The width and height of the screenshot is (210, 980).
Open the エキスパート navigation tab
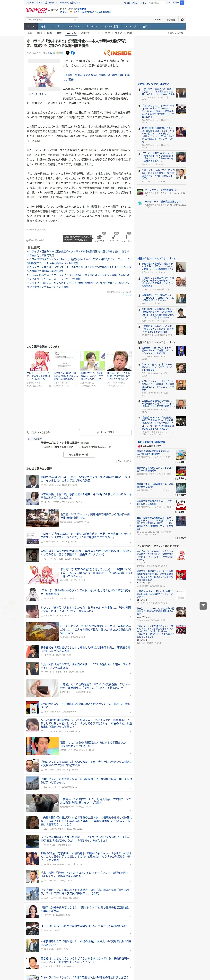click(x=72, y=27)
